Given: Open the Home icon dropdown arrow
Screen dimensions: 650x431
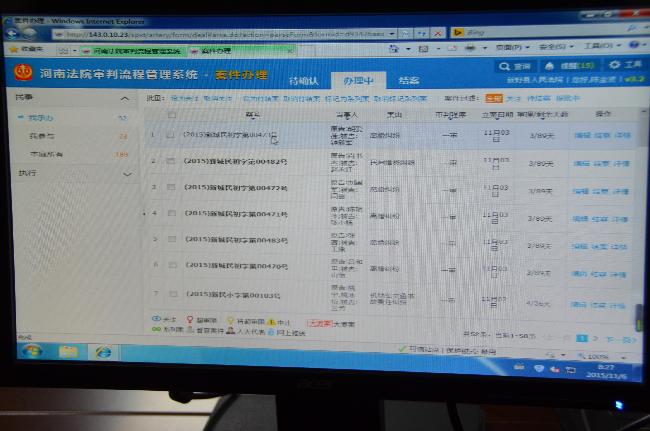Looking at the screenshot, I should 408,49.
